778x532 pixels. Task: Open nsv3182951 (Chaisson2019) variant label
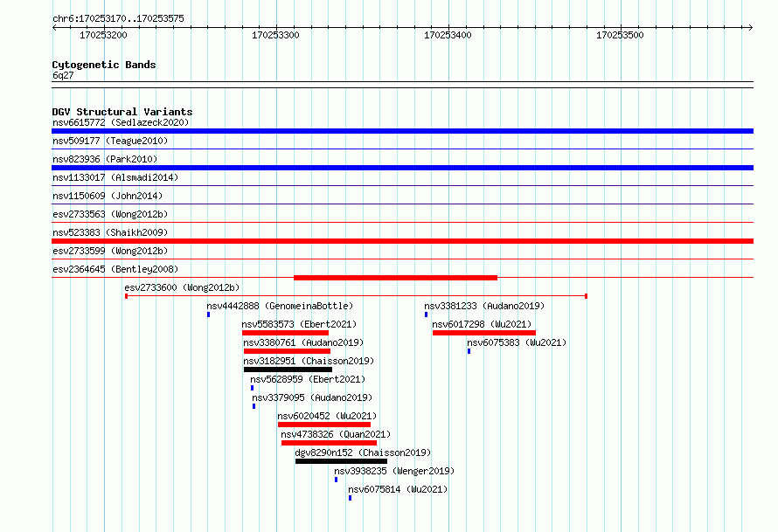point(309,361)
